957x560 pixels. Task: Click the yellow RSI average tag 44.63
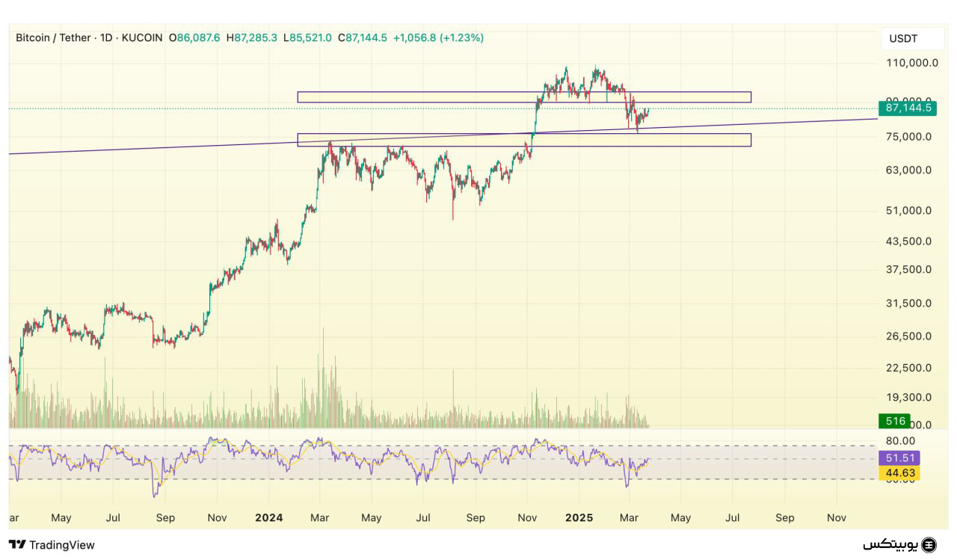coord(899,473)
